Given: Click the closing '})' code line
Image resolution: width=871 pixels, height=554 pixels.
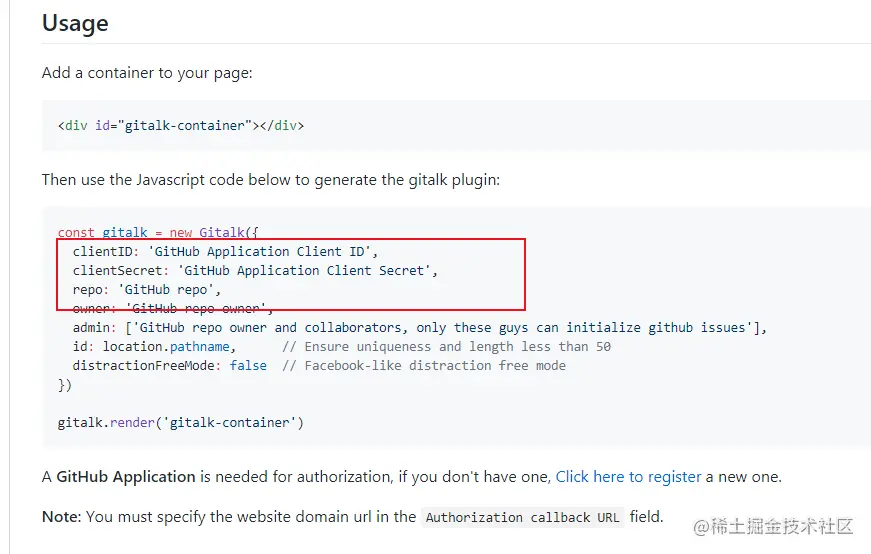Looking at the screenshot, I should pos(64,385).
